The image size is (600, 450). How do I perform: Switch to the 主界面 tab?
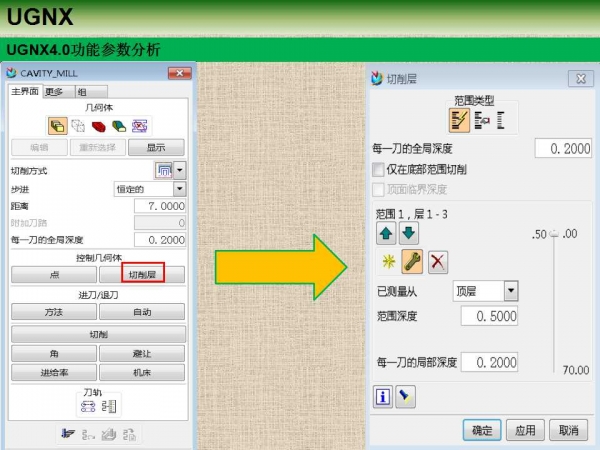pos(25,91)
